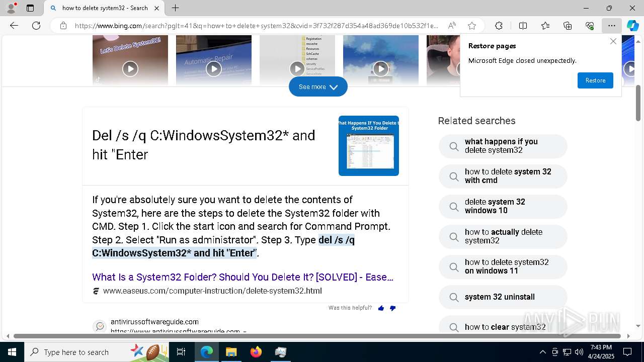Add this page to favorites star
This screenshot has height=362, width=644.
pyautogui.click(x=472, y=26)
